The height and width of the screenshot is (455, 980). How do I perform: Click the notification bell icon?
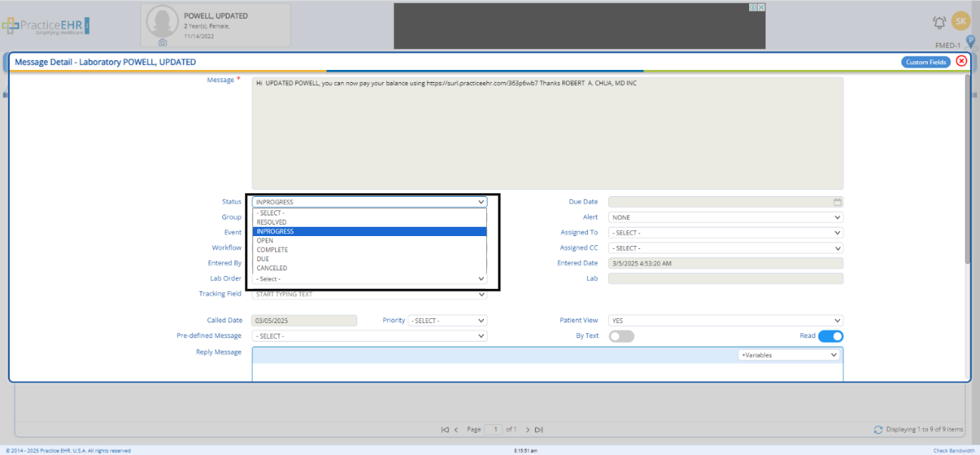[939, 22]
